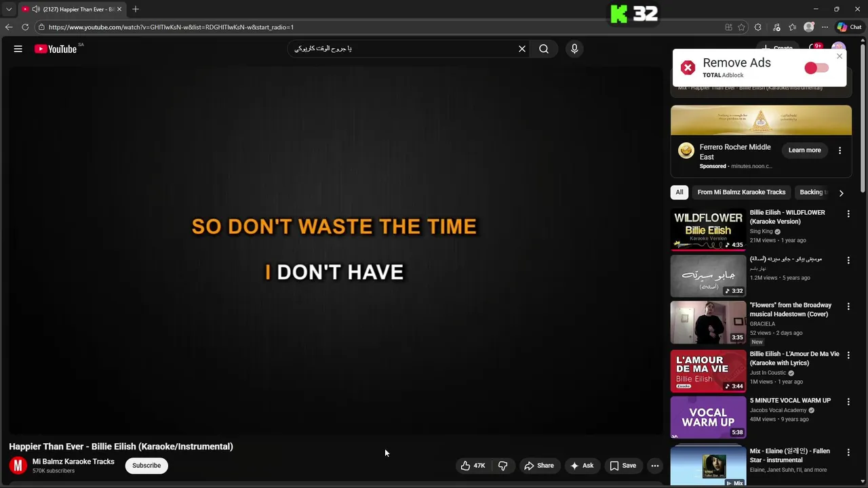This screenshot has width=868, height=488.
Task: Save video to playlist
Action: click(x=623, y=466)
